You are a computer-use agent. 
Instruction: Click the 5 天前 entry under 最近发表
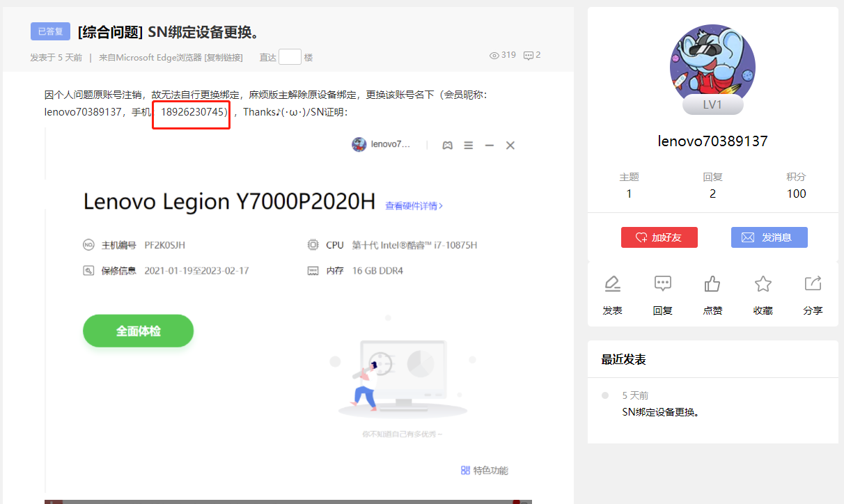635,395
